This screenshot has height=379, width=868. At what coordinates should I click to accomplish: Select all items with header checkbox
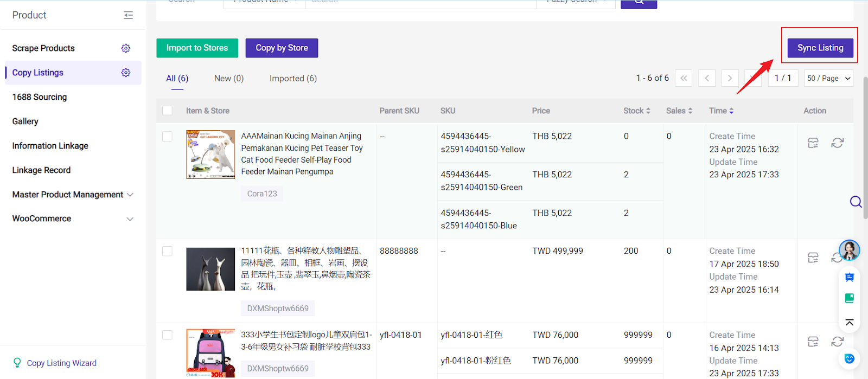coord(168,111)
